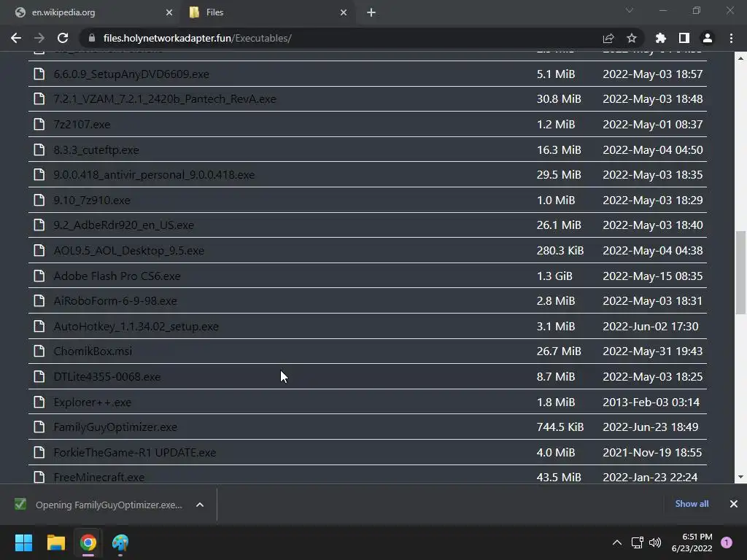
Task: Download 9.0.0.418_antivir_personal file
Action: coord(154,175)
